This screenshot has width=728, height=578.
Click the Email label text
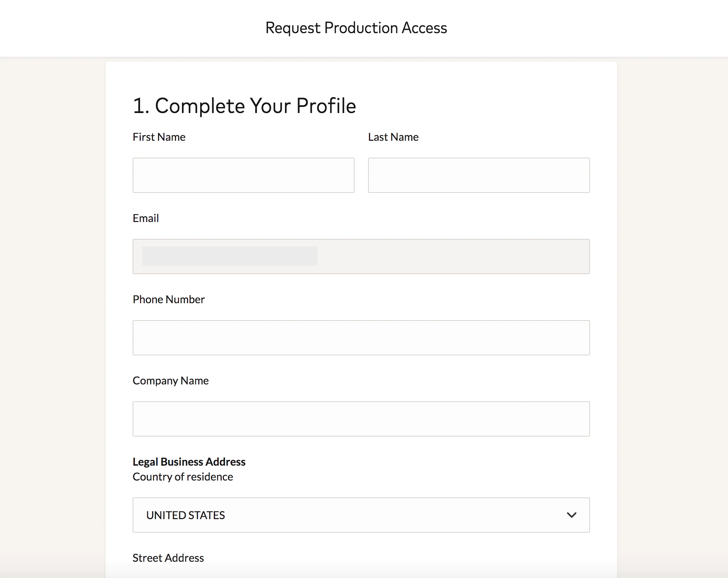click(145, 218)
